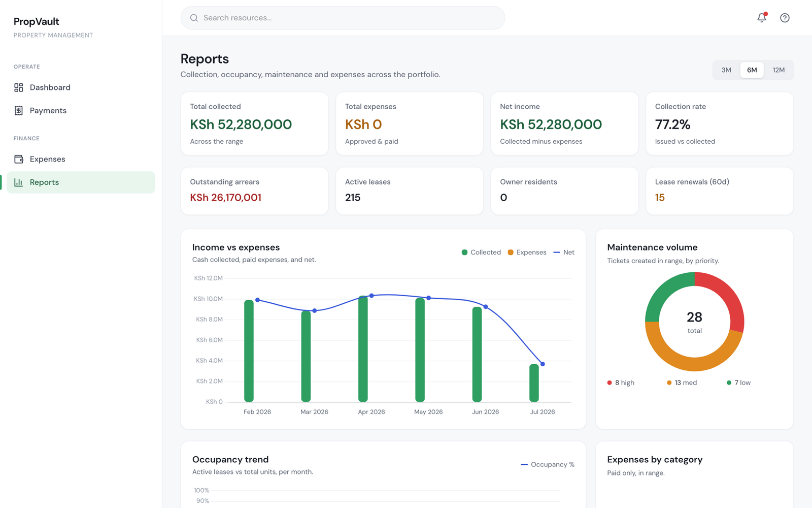Go to Dashboard page

pyautogui.click(x=81, y=87)
